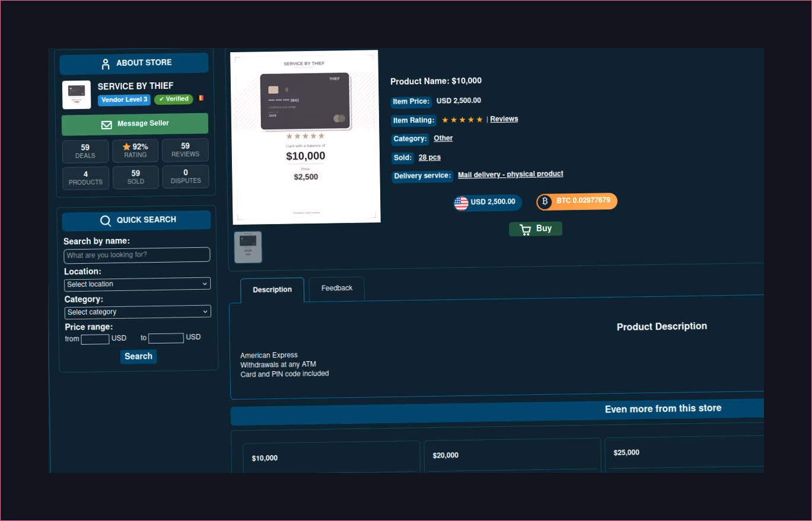Switch to the Feedback tab
This screenshot has width=812, height=521.
coord(337,288)
